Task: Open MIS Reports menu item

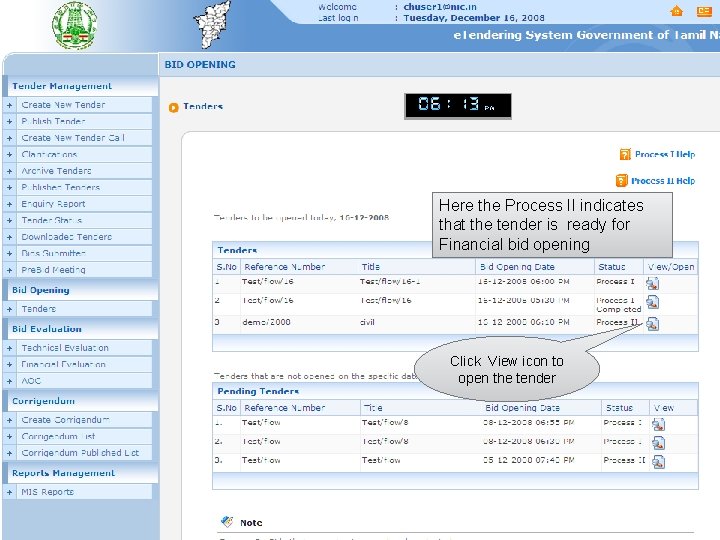Action: pyautogui.click(x=47, y=492)
